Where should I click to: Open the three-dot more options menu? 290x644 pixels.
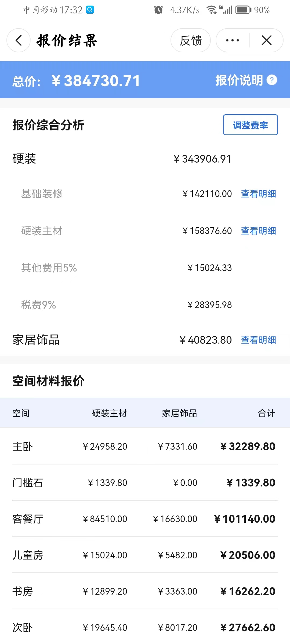233,41
